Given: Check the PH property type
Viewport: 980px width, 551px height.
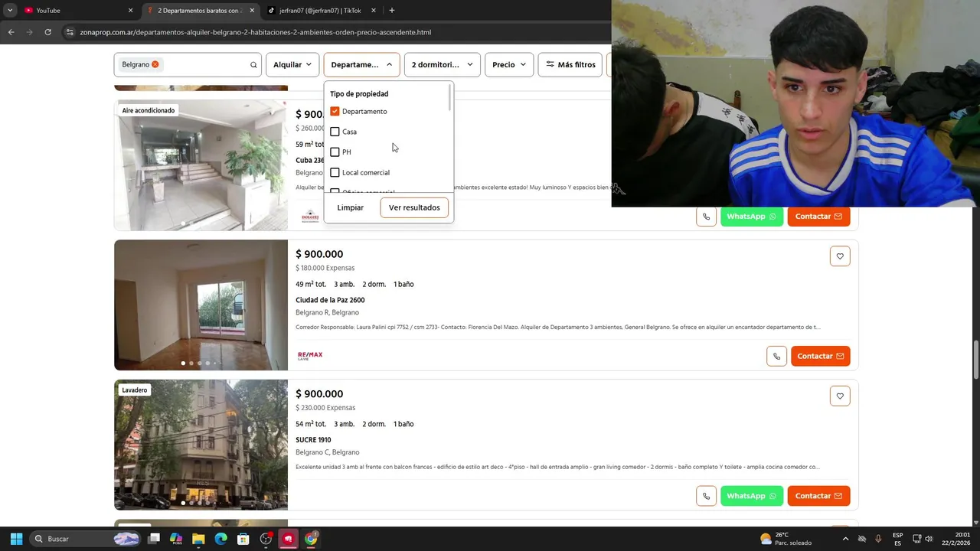Looking at the screenshot, I should [335, 152].
